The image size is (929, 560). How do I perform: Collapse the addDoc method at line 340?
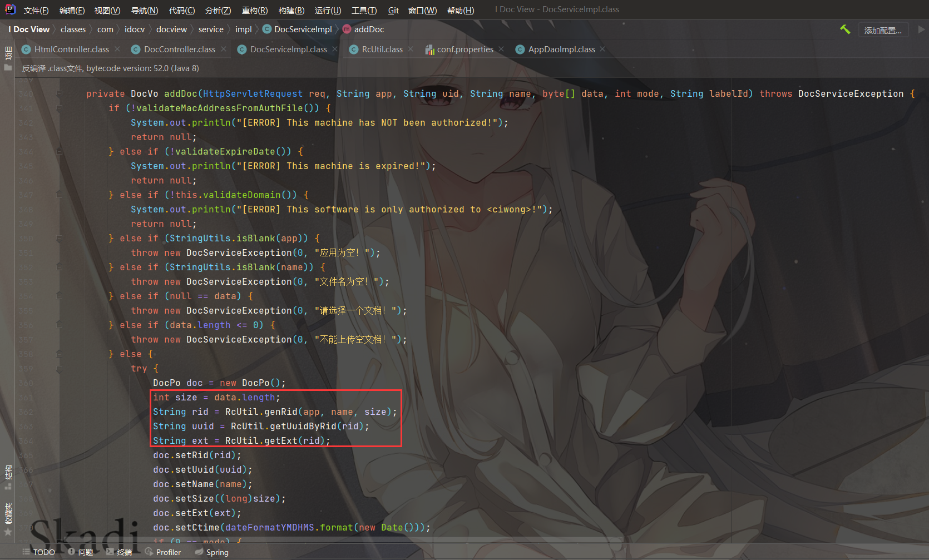pos(60,93)
